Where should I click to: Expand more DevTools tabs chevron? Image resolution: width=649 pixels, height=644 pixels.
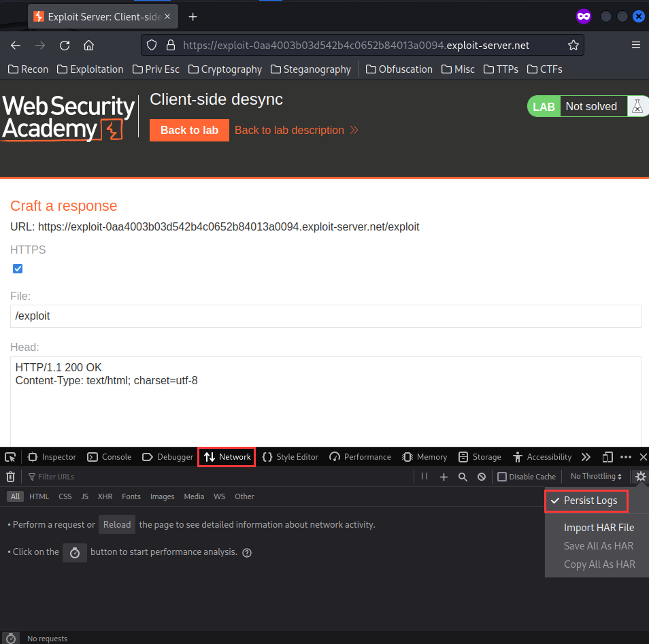tap(586, 457)
